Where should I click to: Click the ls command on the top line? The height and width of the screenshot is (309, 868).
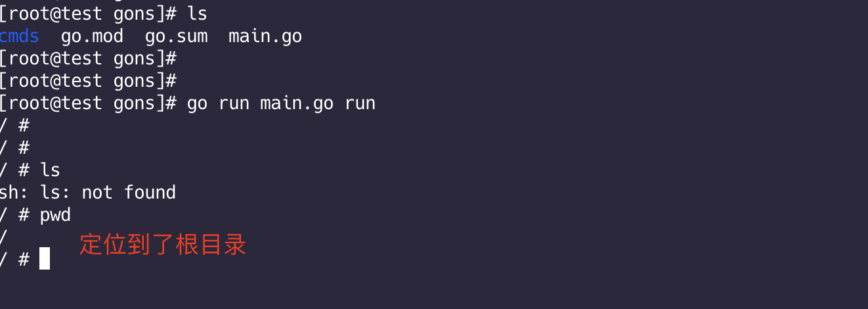197,12
